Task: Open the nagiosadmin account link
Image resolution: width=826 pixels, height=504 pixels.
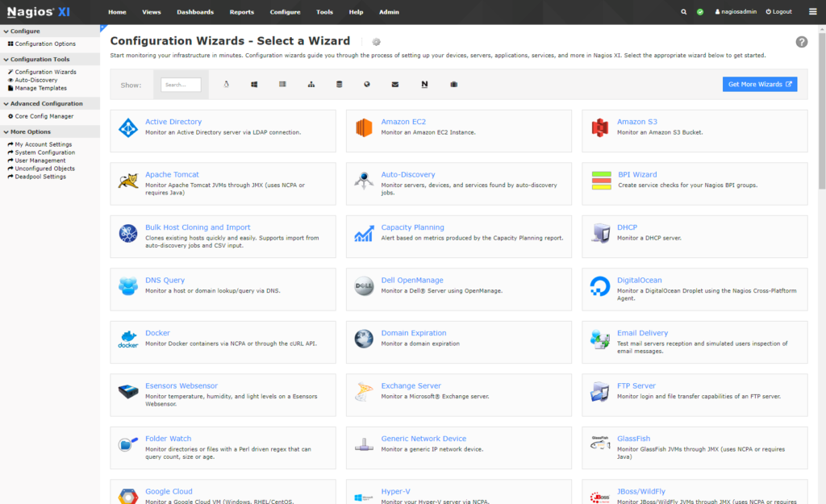Action: pyautogui.click(x=736, y=11)
